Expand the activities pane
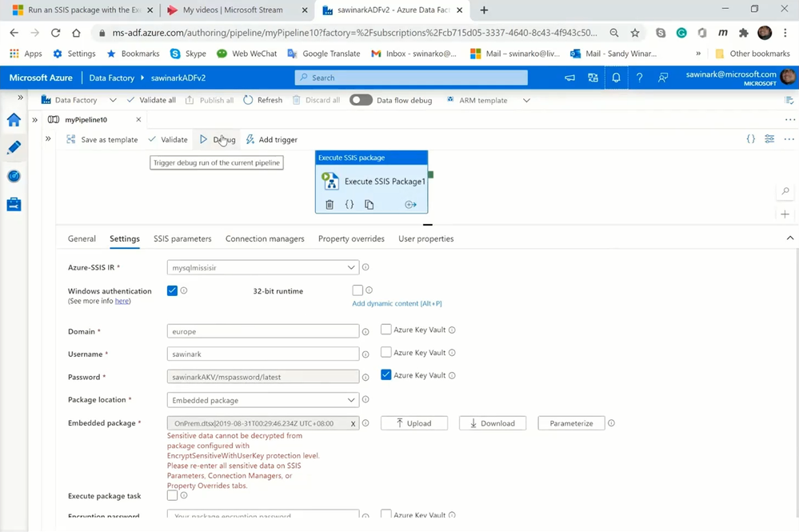Screen dimensions: 799x532 48,138
